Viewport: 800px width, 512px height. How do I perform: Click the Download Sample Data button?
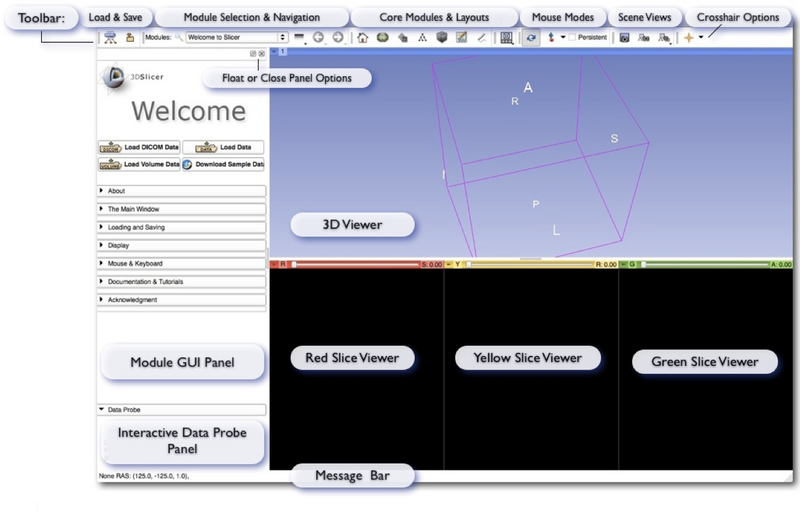(x=223, y=164)
